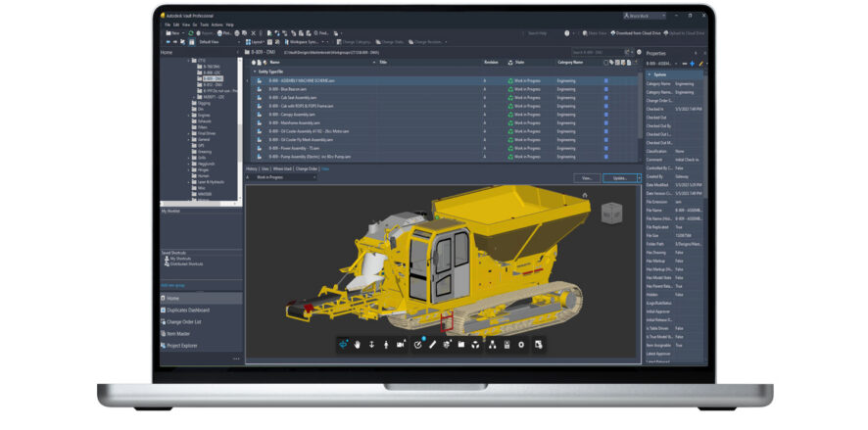Switch to the Where Used tab
This screenshot has width=868, height=430.
click(x=282, y=168)
